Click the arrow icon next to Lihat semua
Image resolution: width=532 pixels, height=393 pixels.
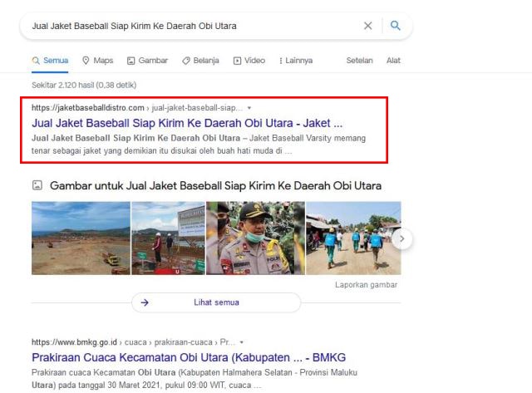point(145,302)
